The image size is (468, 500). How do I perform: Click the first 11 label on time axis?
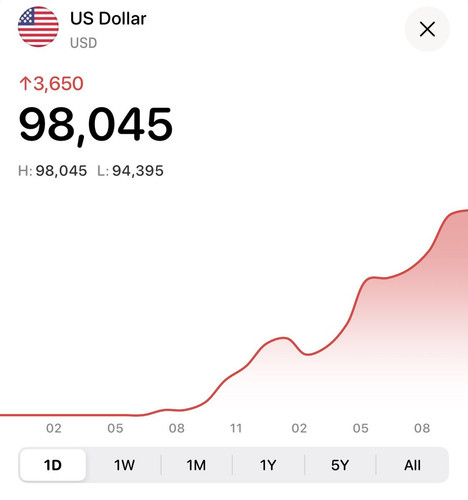(236, 428)
